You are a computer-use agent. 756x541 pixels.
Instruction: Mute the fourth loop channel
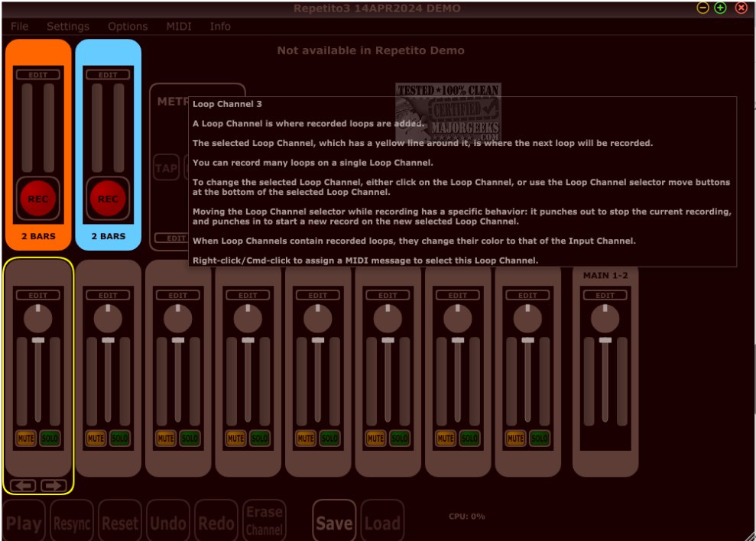click(235, 439)
